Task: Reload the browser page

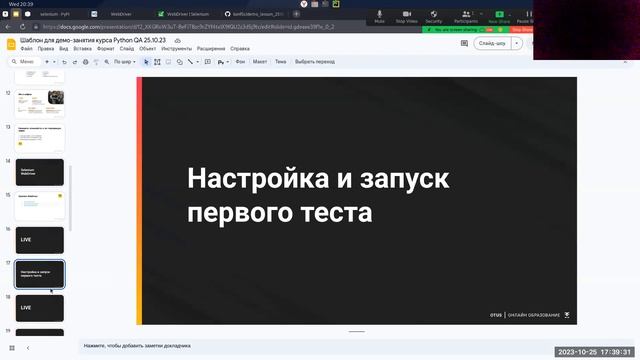Action: [22, 27]
